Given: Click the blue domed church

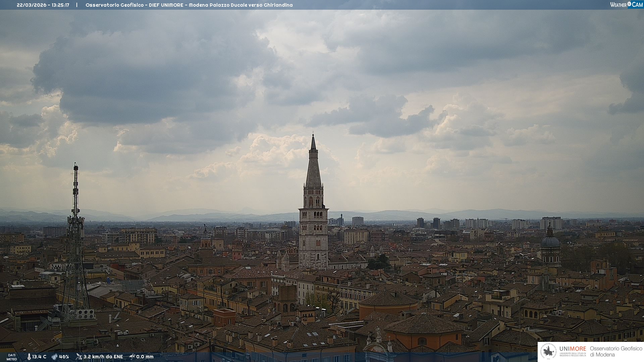Looking at the screenshot, I should click(550, 242).
